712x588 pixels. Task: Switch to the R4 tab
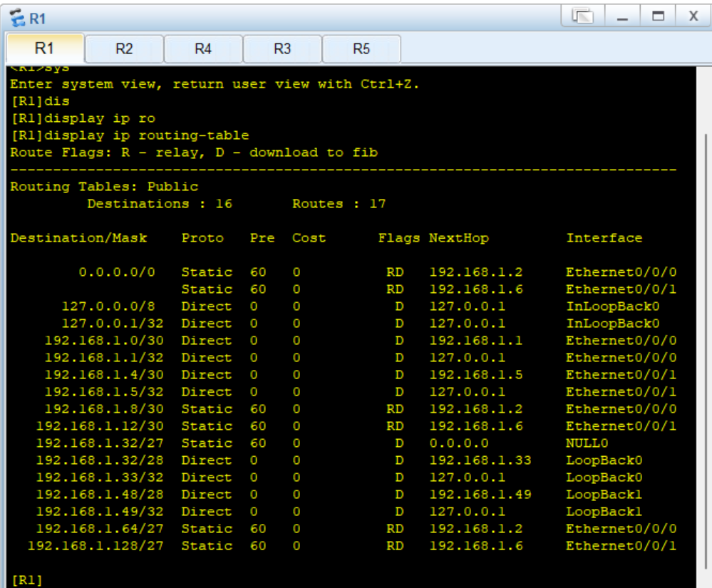point(203,48)
